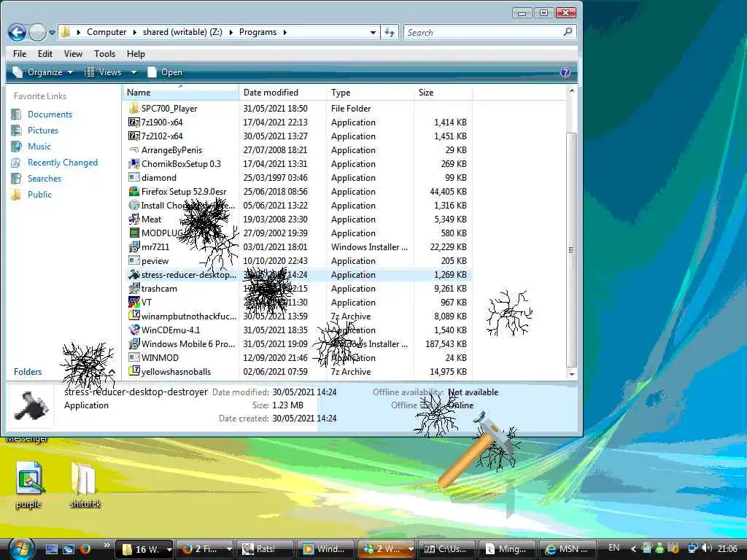Select the yellowshasnoballs archive icon

(x=134, y=371)
